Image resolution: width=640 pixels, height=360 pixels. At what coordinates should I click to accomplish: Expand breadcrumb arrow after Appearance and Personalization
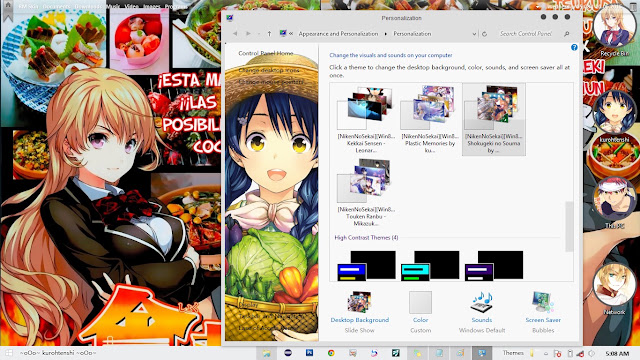click(386, 34)
